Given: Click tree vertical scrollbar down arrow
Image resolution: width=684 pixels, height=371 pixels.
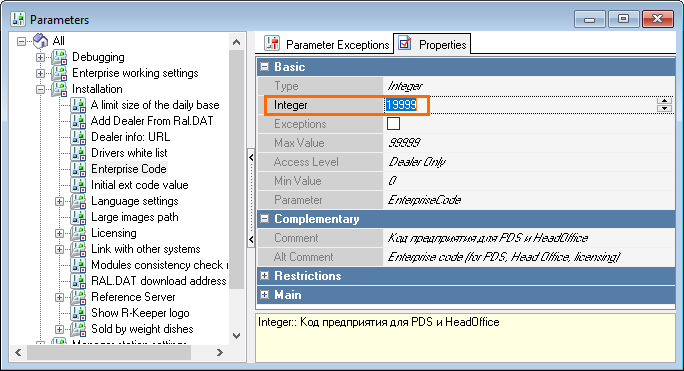Looking at the screenshot, I should (x=236, y=336).
